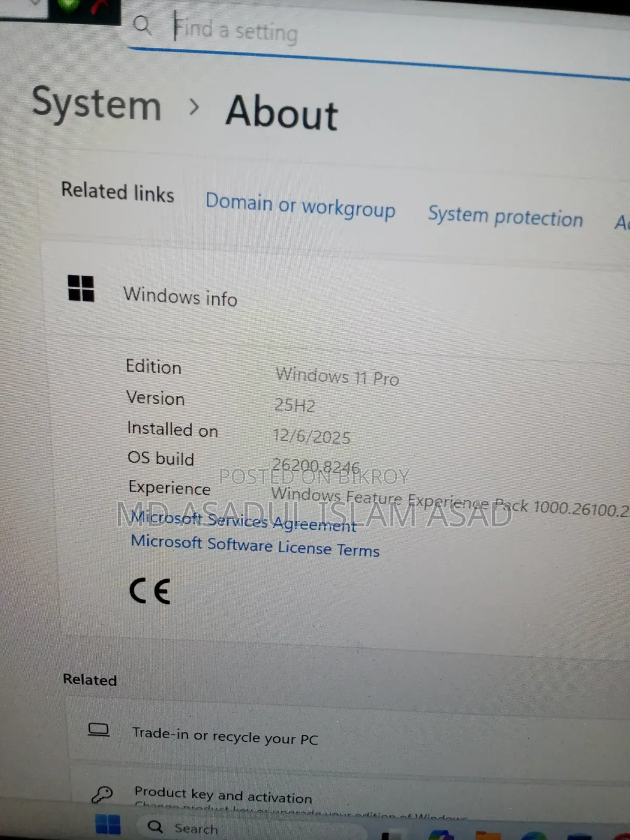Select the 26200.8246 build number
630x840 pixels.
pyautogui.click(x=316, y=466)
